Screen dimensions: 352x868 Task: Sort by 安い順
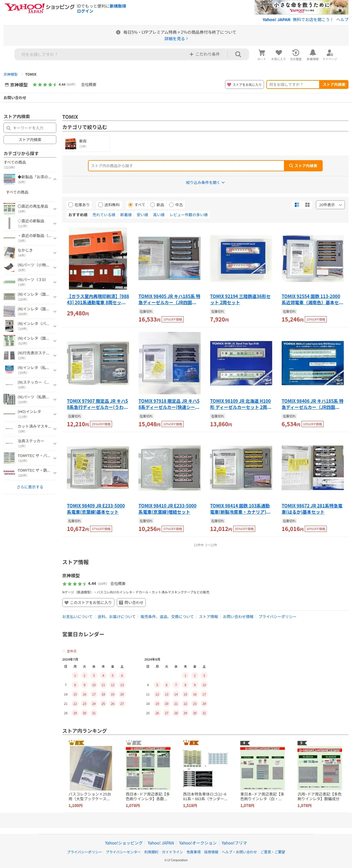point(142,215)
